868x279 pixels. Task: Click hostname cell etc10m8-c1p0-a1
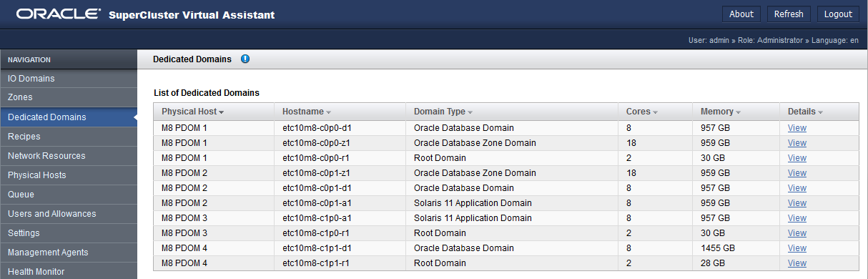(340, 218)
